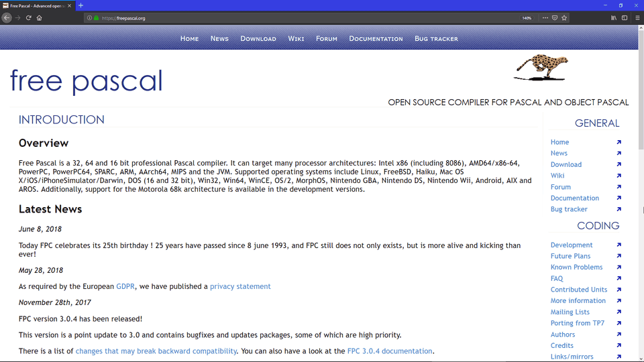Save page to Pocket icon
644x362 pixels.
(x=555, y=18)
